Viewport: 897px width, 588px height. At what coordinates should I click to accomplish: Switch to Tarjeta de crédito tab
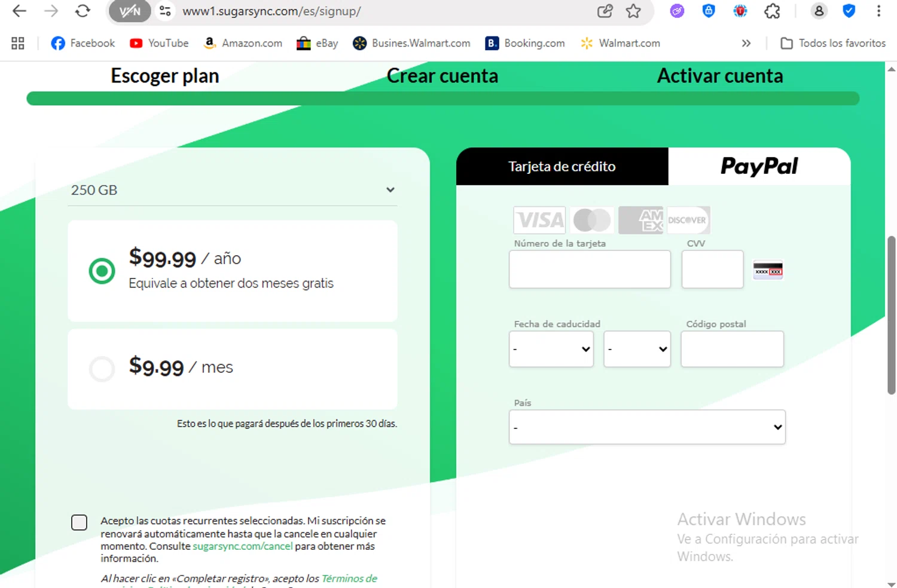coord(562,166)
